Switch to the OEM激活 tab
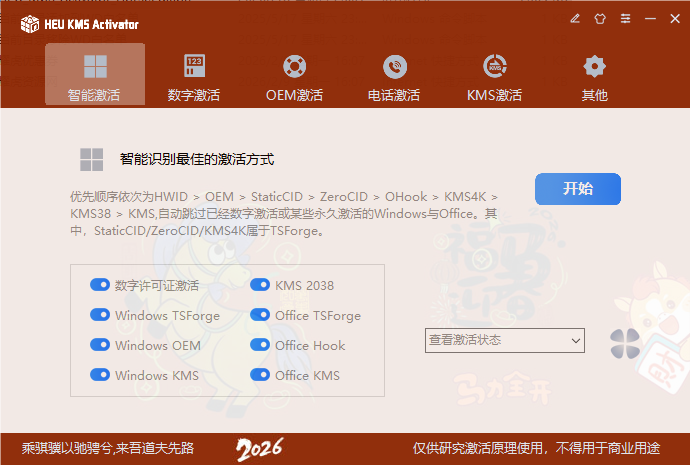Screen dimensions: 690x465 [x=294, y=76]
